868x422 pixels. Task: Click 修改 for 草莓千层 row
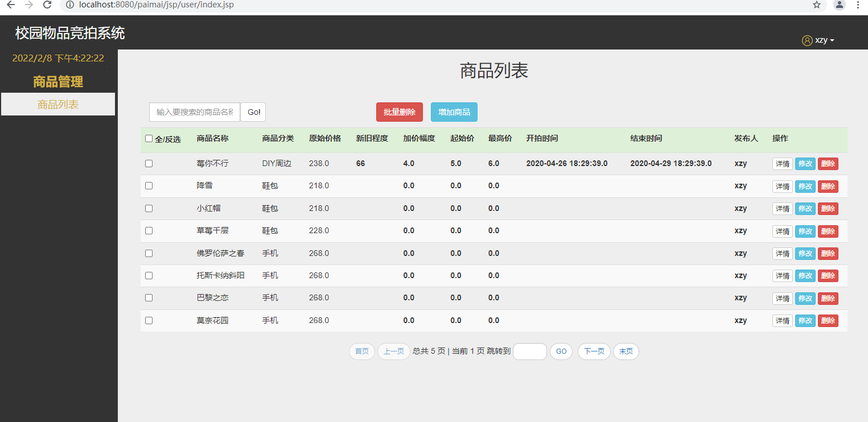805,231
